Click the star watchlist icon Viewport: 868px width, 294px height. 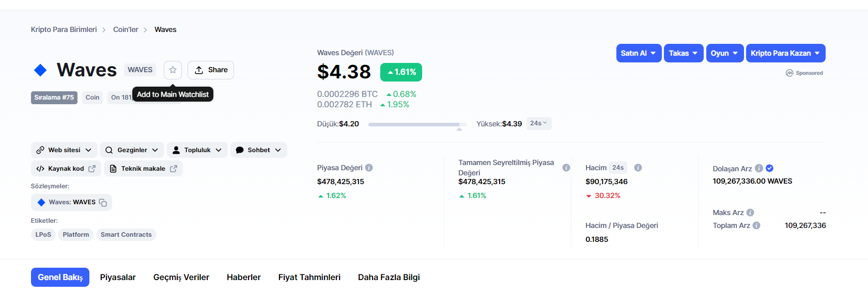173,70
